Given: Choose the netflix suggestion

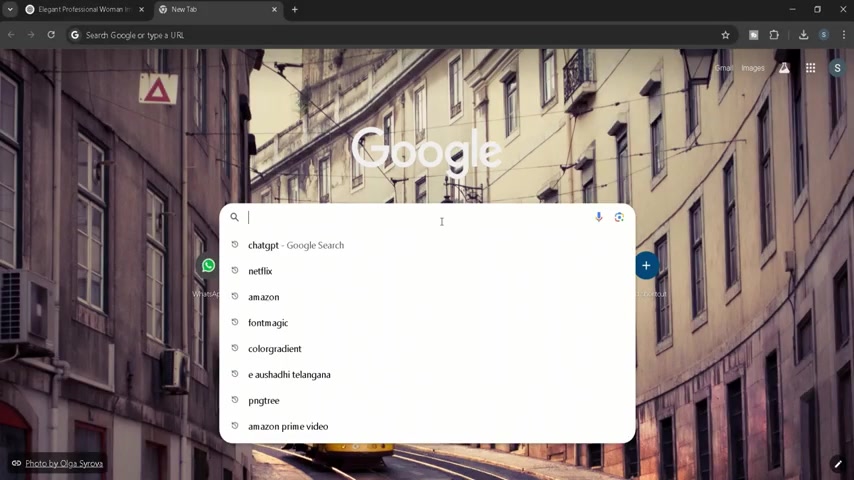Looking at the screenshot, I should tap(427, 271).
